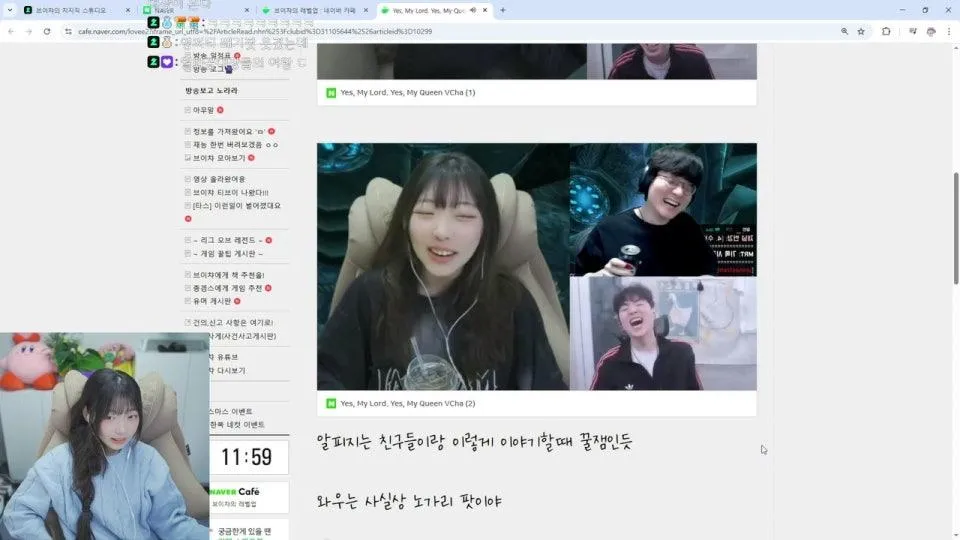The image size is (960, 540).
Task: Close the NAVER tab
Action: [x=247, y=10]
